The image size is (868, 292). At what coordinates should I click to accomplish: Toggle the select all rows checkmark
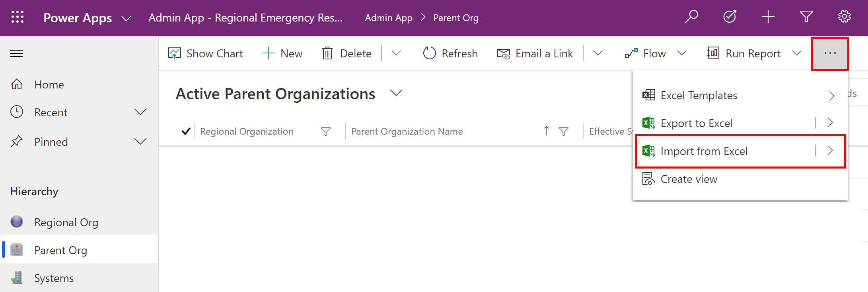pyautogui.click(x=185, y=131)
